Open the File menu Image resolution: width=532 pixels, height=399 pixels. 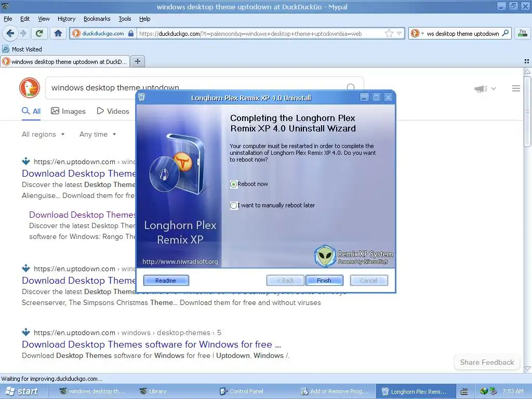(8, 19)
